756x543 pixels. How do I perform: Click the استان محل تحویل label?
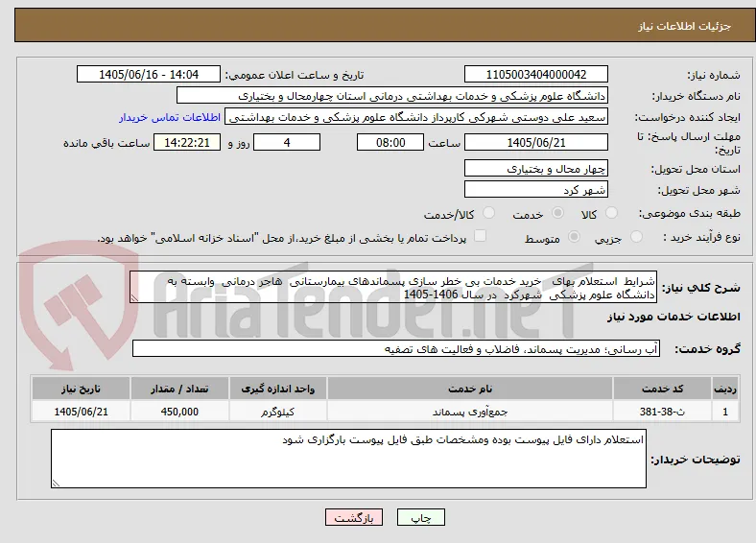696,169
